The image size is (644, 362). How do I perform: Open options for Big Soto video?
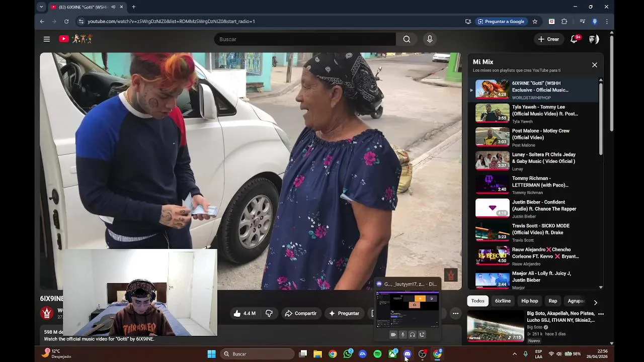click(x=601, y=314)
